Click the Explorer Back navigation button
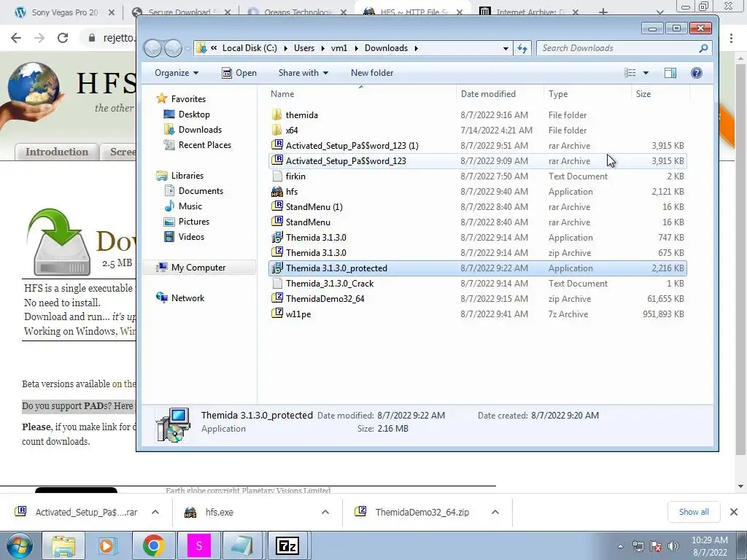The image size is (747, 560). [x=152, y=48]
